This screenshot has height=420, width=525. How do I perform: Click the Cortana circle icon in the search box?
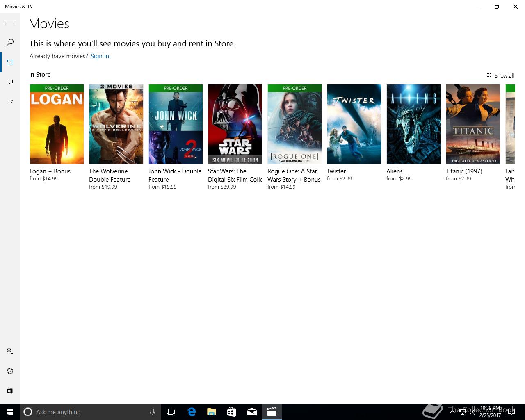(28, 412)
